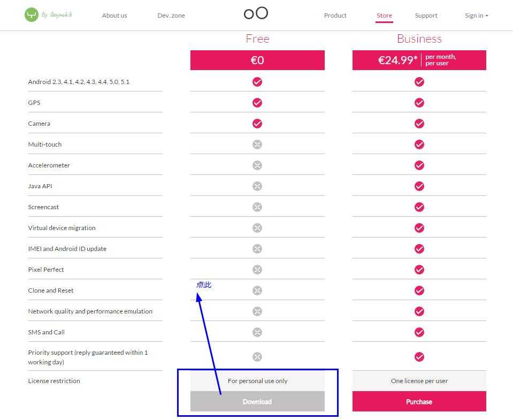Click the Free plan Multi-touch cross icon
This screenshot has width=513, height=420.
[x=257, y=144]
